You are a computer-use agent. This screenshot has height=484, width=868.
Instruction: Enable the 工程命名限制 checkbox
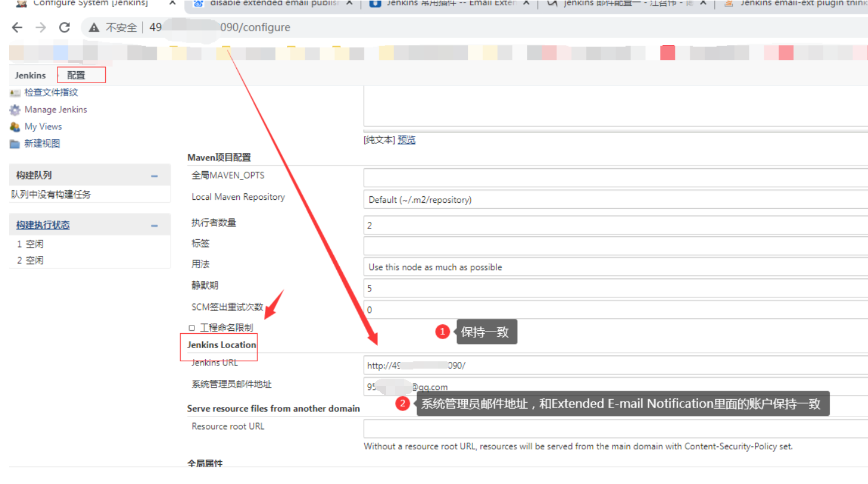(192, 328)
